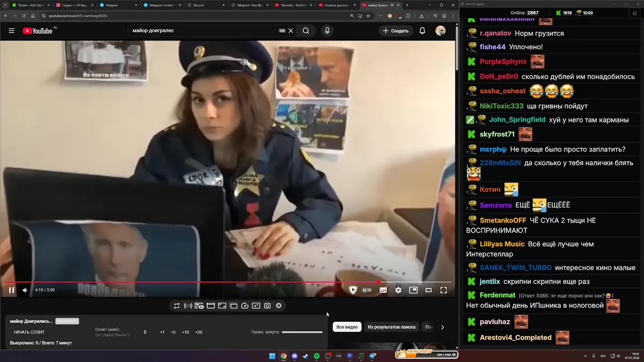Pause the YouTube video
Screen dimensions: 644x362
tap(11, 290)
